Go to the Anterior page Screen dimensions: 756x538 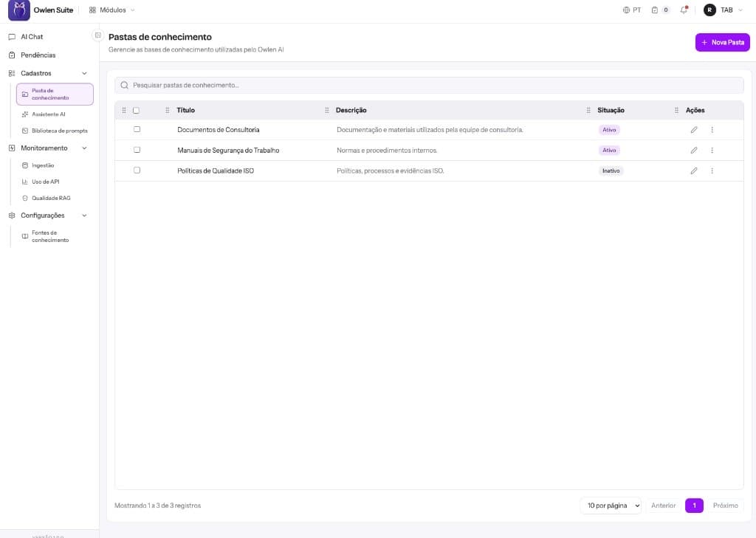tap(664, 506)
